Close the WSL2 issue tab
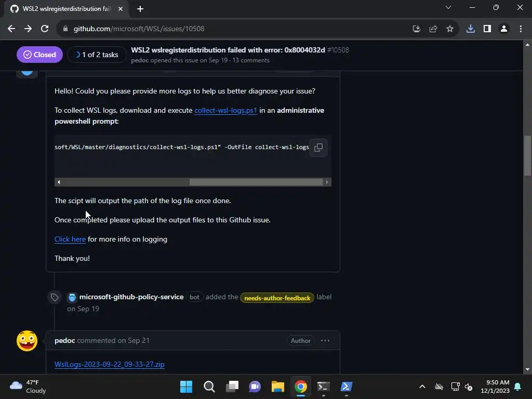 121,9
